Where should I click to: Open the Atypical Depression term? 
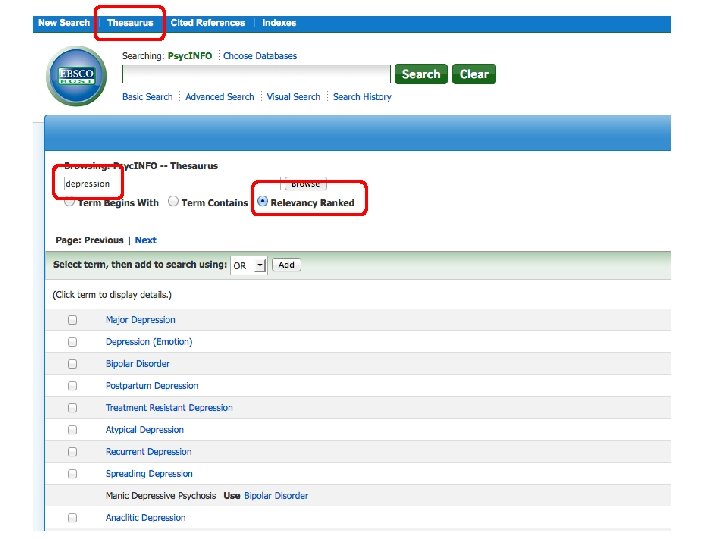(145, 430)
